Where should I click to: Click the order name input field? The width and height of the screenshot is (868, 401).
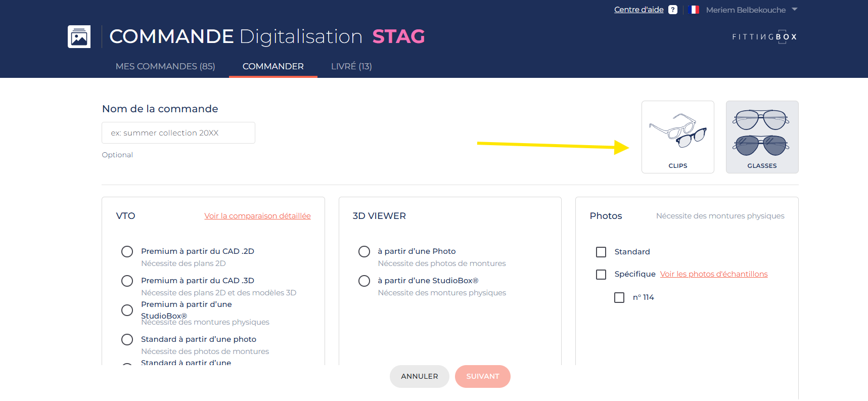point(178,133)
